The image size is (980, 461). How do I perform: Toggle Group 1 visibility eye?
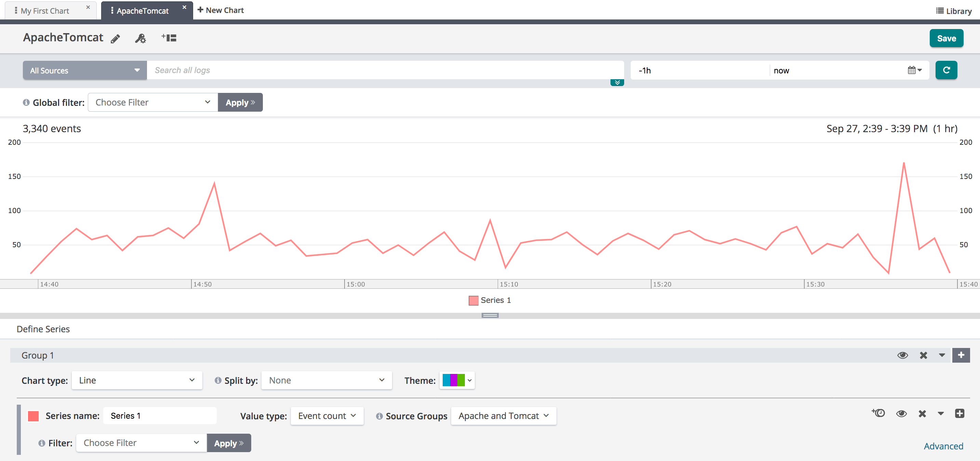click(902, 355)
